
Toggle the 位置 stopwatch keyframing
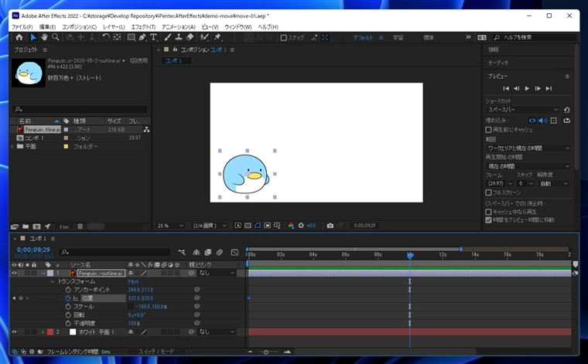(x=68, y=298)
